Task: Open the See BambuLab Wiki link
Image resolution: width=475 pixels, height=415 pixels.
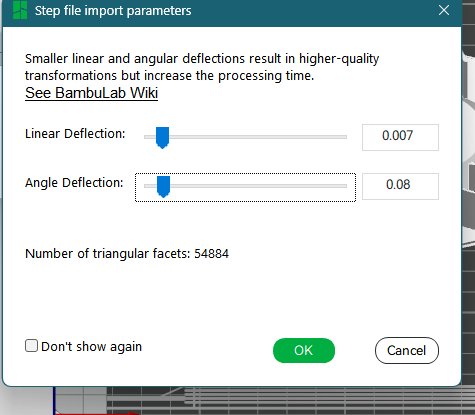Action: click(91, 93)
